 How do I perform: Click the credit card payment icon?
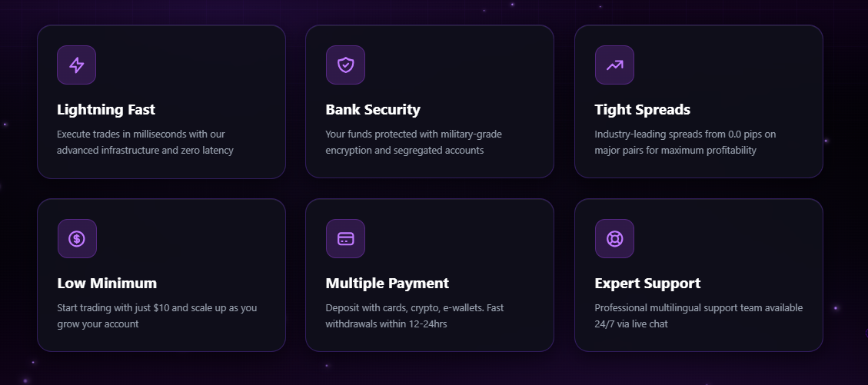point(345,238)
